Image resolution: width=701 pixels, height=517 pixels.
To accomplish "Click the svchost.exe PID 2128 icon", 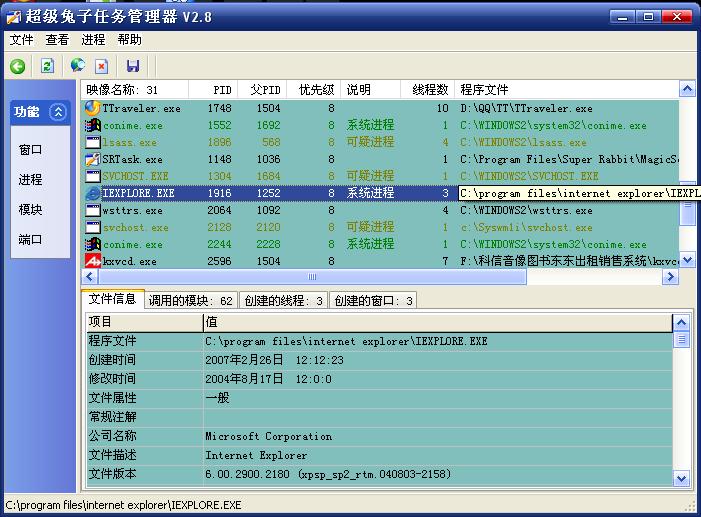I will (x=93, y=227).
